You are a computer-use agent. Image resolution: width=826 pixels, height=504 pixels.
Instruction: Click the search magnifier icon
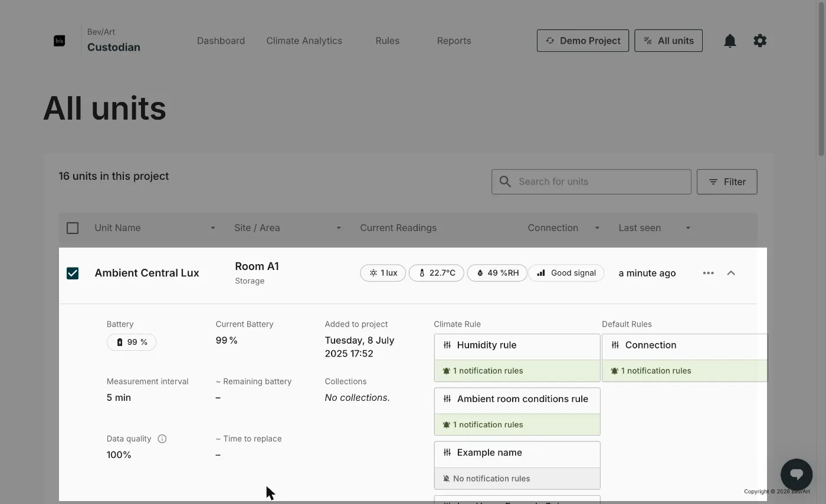point(505,182)
